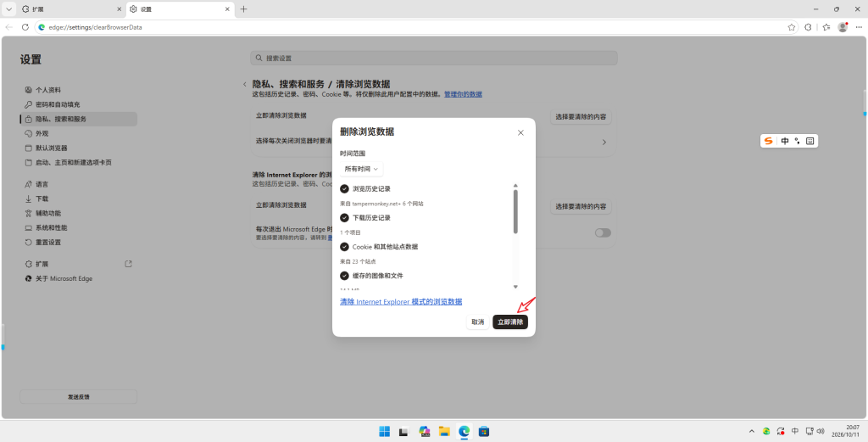Open 辅助功能 in settings sidebar
Image resolution: width=868 pixels, height=442 pixels.
[x=78, y=213]
